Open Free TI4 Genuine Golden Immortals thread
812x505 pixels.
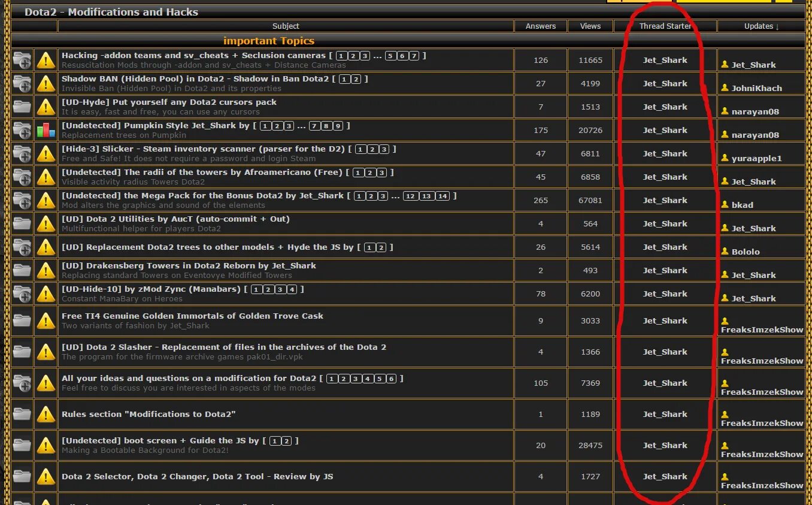(x=192, y=316)
